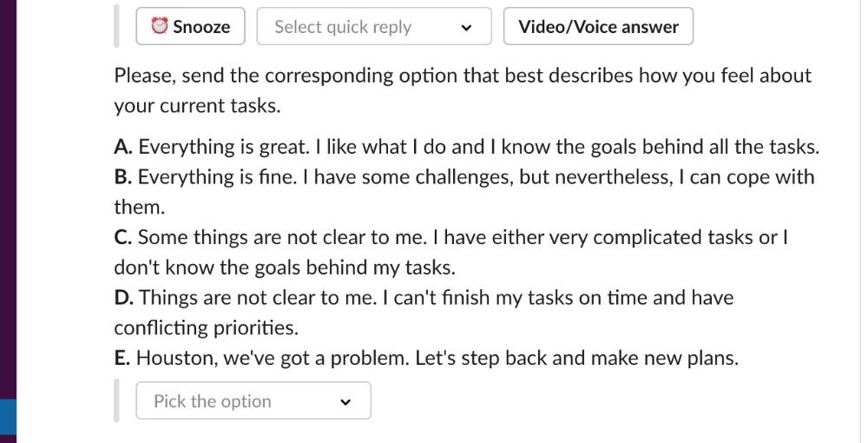Open the Select quick reply dropdown
This screenshot has height=443, width=868.
[x=374, y=26]
